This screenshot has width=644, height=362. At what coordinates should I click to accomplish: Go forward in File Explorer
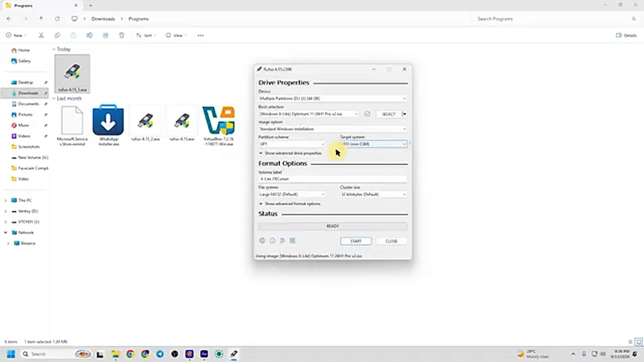point(25,19)
